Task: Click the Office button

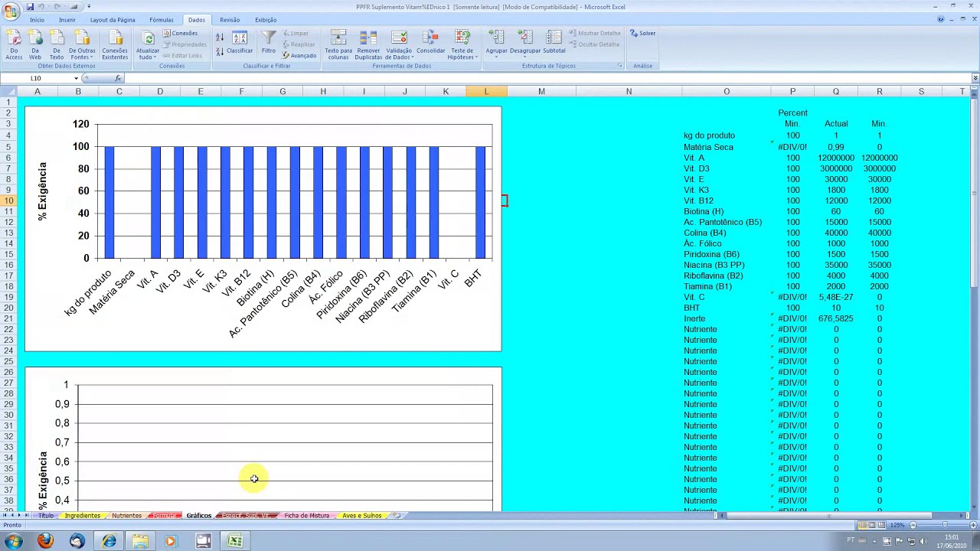Action: [10, 11]
